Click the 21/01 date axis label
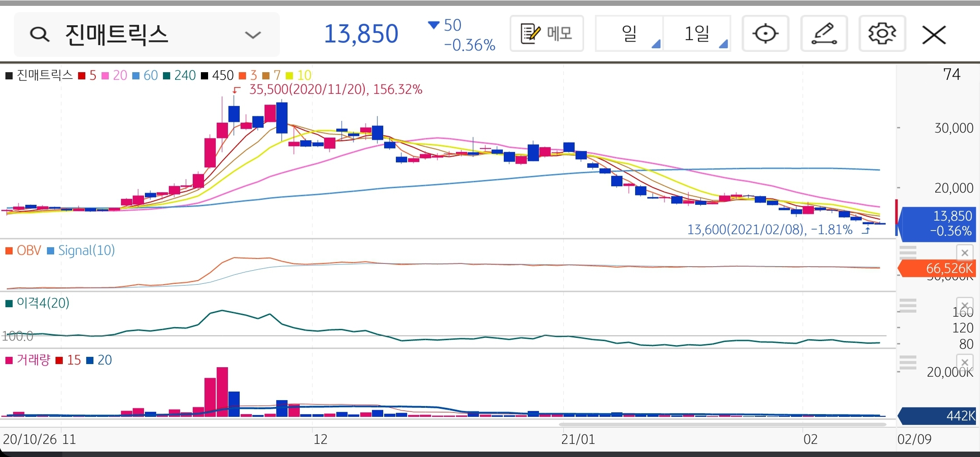Screen dimensions: 980x457 (x=578, y=439)
